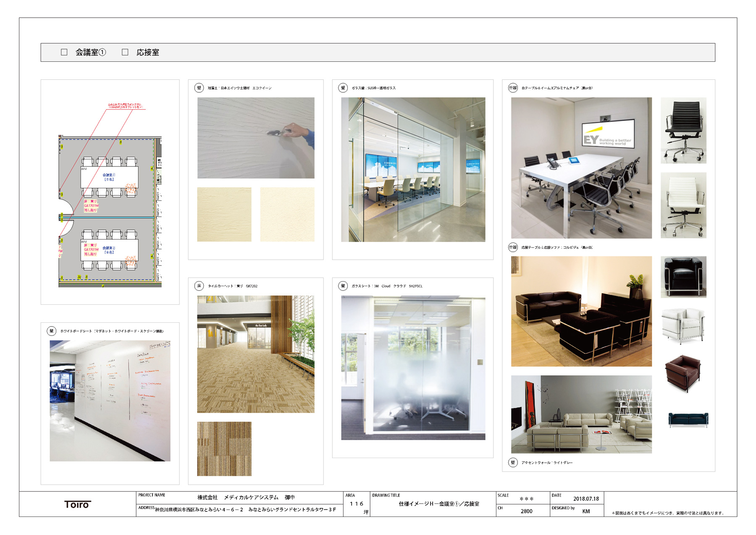Screen dimensions: 756x535
Task: Pick the striped brown carpet sample swatch
Action: [224, 448]
